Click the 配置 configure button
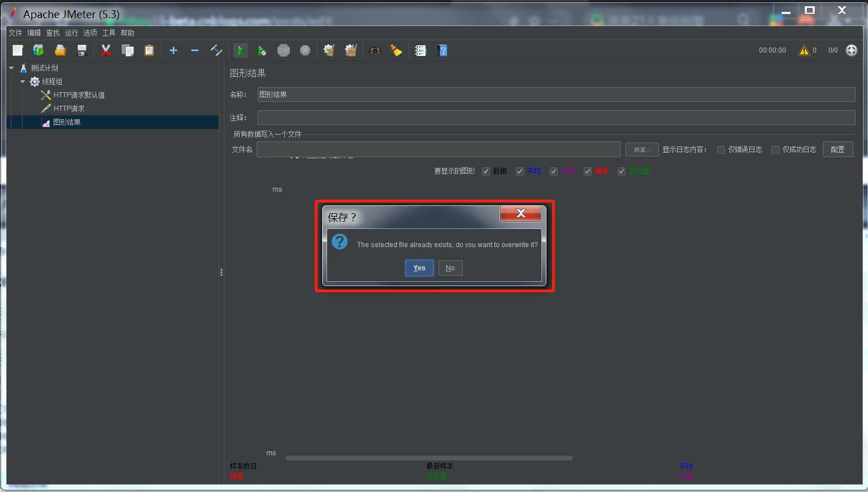Image resolution: width=868 pixels, height=492 pixels. [x=837, y=150]
